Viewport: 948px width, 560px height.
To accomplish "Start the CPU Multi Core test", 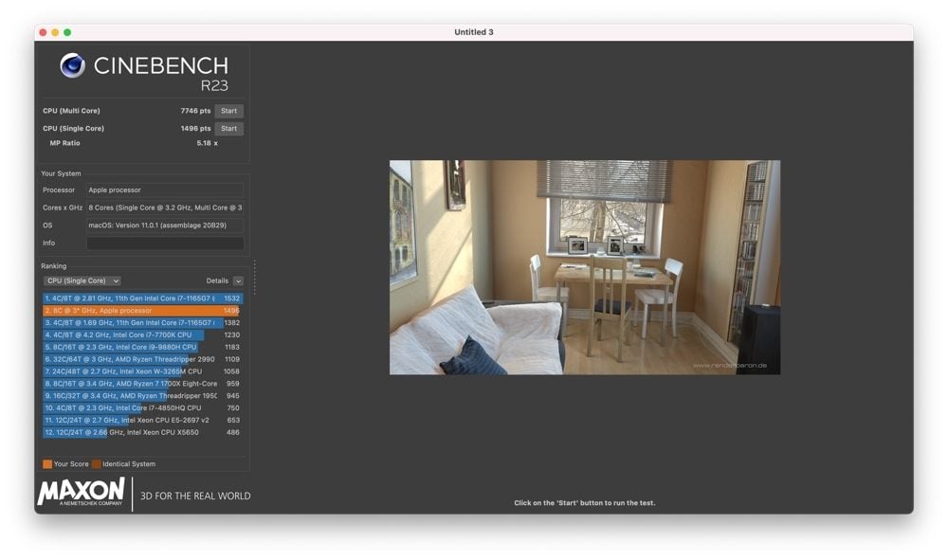I will point(228,111).
